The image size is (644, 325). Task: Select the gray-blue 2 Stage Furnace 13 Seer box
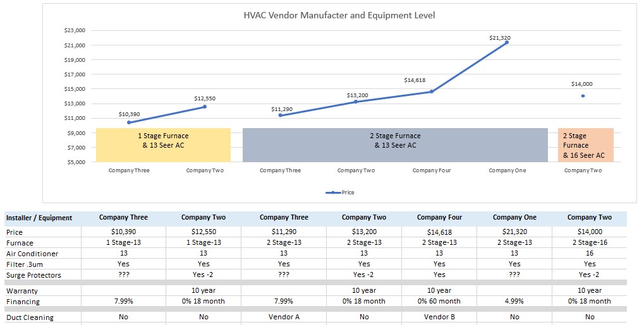pos(395,145)
